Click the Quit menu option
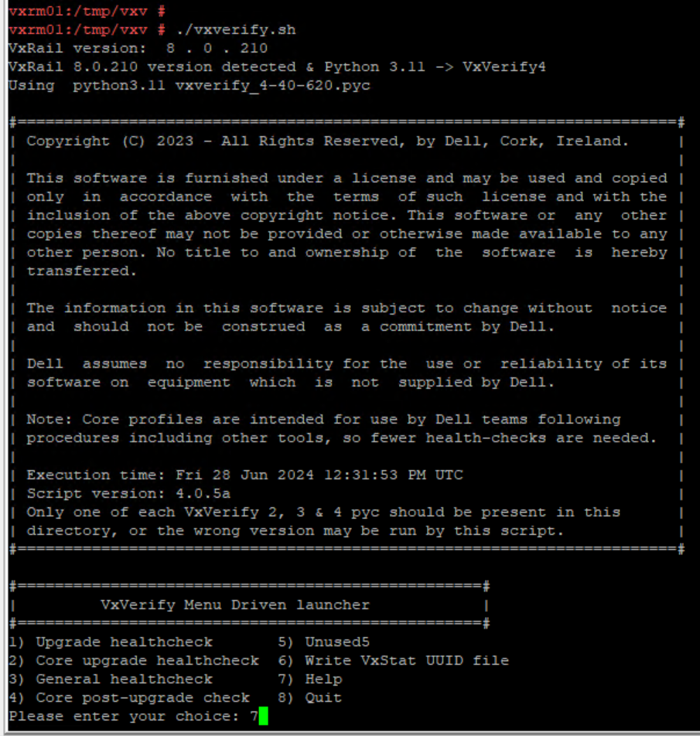Screen dimensions: 700x736 point(310,698)
